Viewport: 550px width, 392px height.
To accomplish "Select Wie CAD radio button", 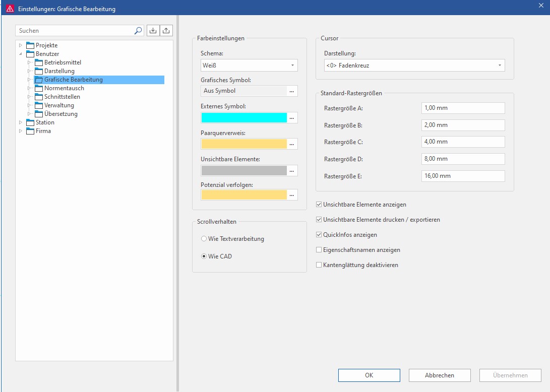I will [x=204, y=256].
